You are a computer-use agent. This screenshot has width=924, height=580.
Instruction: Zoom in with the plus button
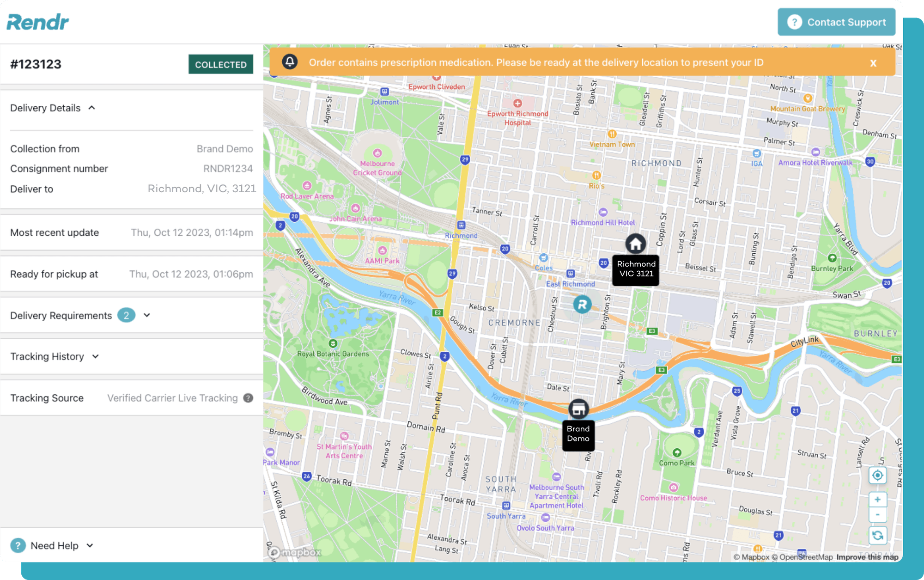(x=877, y=500)
